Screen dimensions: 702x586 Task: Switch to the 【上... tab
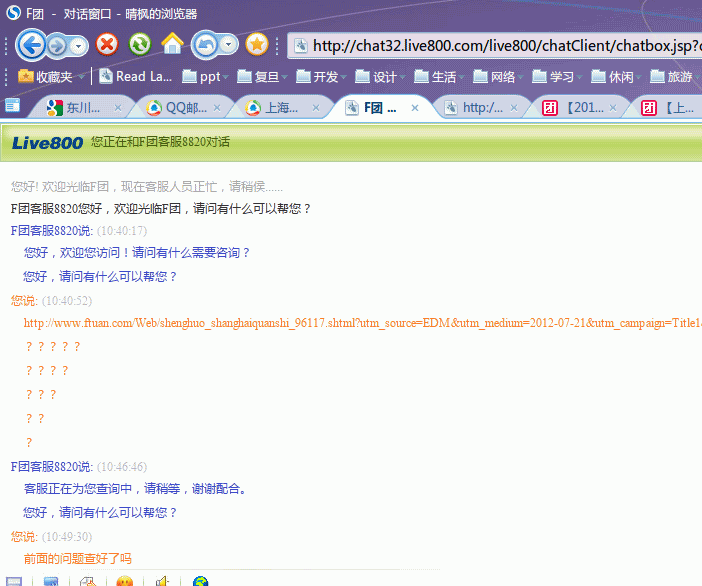668,108
